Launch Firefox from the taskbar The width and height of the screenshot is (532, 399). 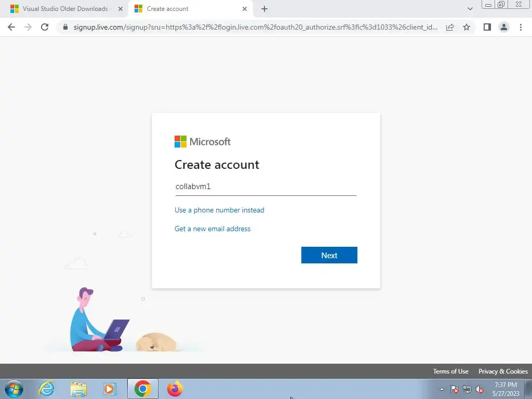175,389
